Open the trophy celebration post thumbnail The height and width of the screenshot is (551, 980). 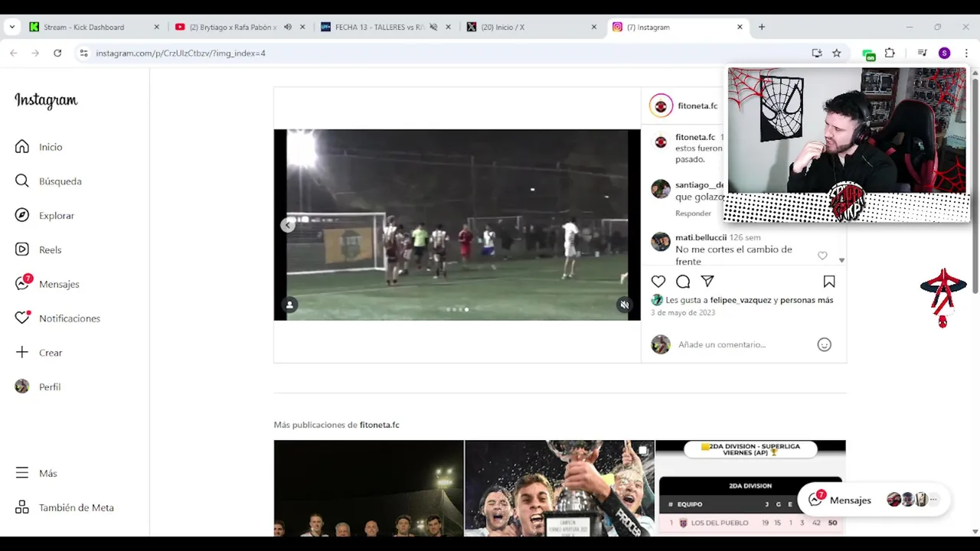[559, 488]
